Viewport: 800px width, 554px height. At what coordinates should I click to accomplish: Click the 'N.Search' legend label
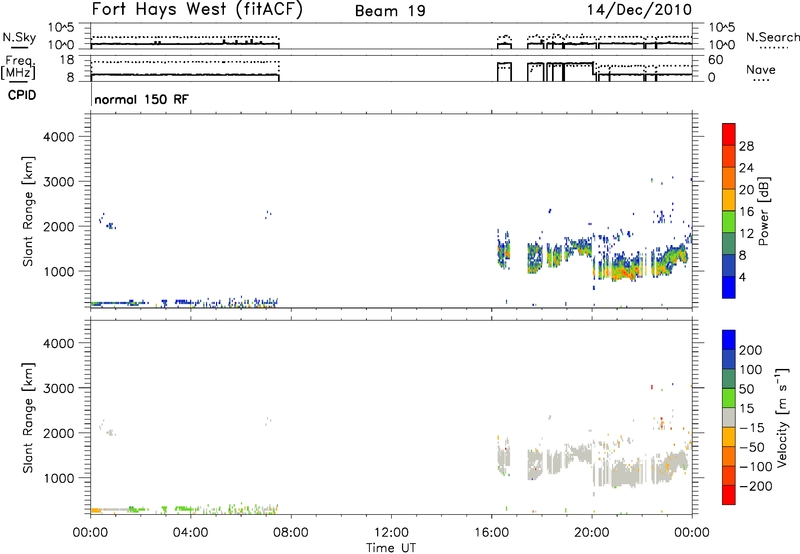pyautogui.click(x=772, y=37)
